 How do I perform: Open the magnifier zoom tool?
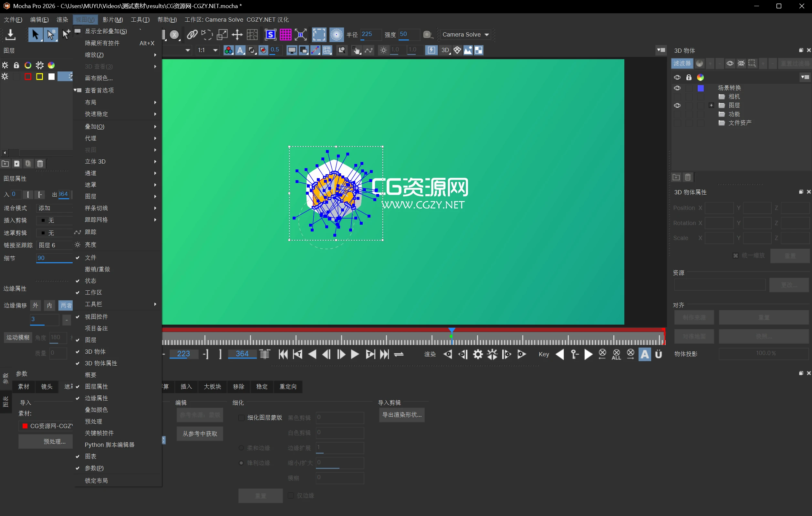tap(342, 50)
